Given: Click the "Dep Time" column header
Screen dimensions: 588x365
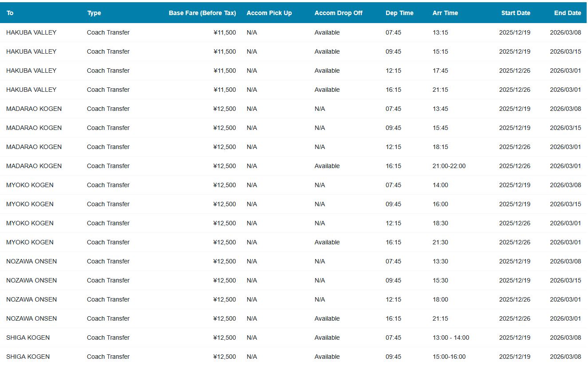Looking at the screenshot, I should (399, 13).
